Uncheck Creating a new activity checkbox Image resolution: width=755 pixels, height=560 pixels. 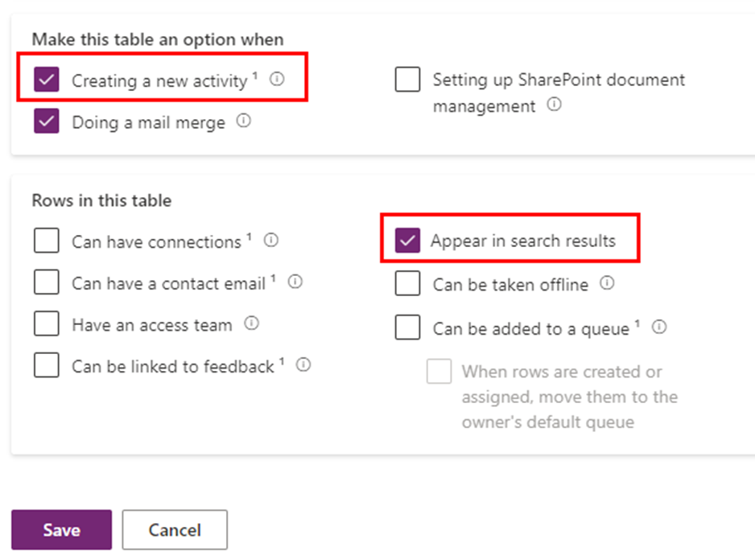[47, 80]
